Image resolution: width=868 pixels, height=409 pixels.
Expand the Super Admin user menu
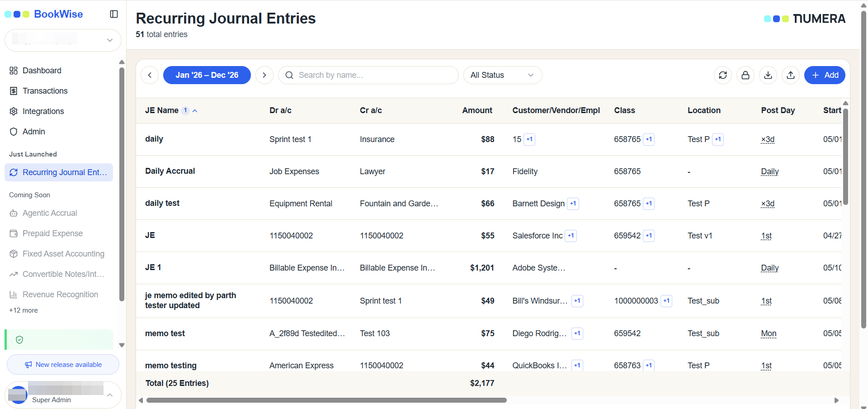[x=63, y=395]
